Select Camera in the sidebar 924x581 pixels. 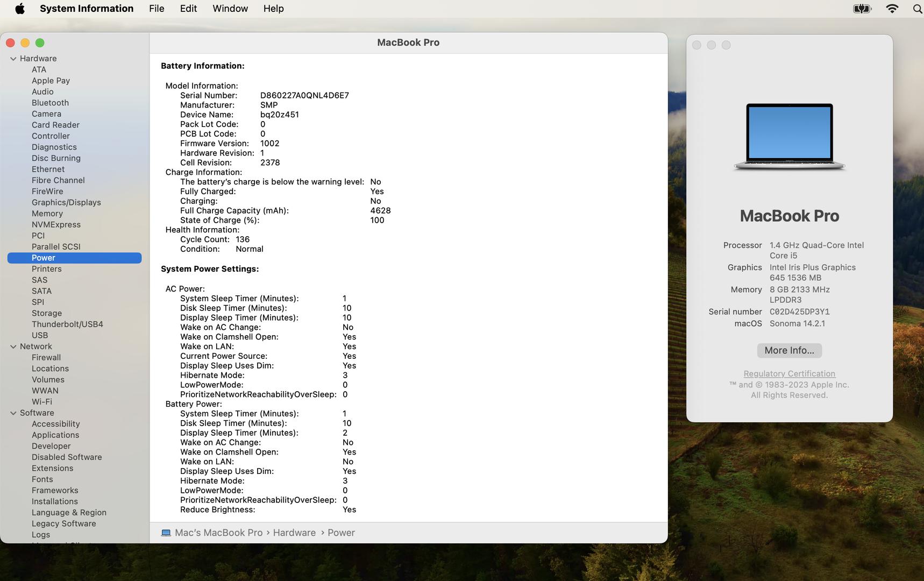point(46,114)
